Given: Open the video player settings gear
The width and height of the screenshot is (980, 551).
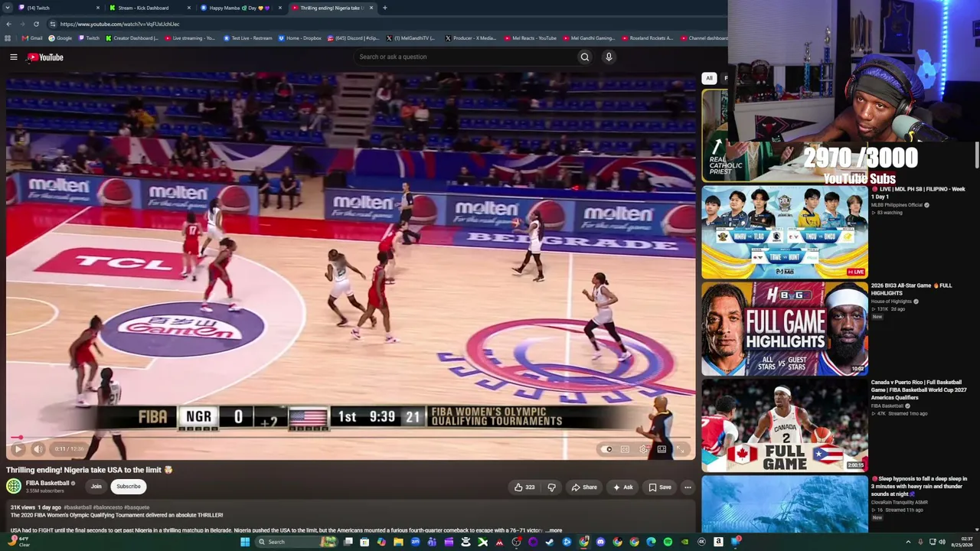Looking at the screenshot, I should pyautogui.click(x=643, y=449).
